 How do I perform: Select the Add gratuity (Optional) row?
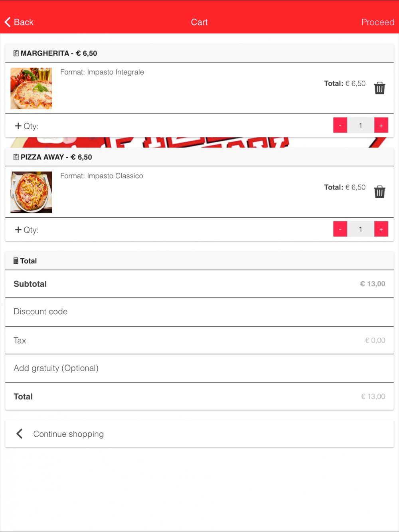point(199,368)
